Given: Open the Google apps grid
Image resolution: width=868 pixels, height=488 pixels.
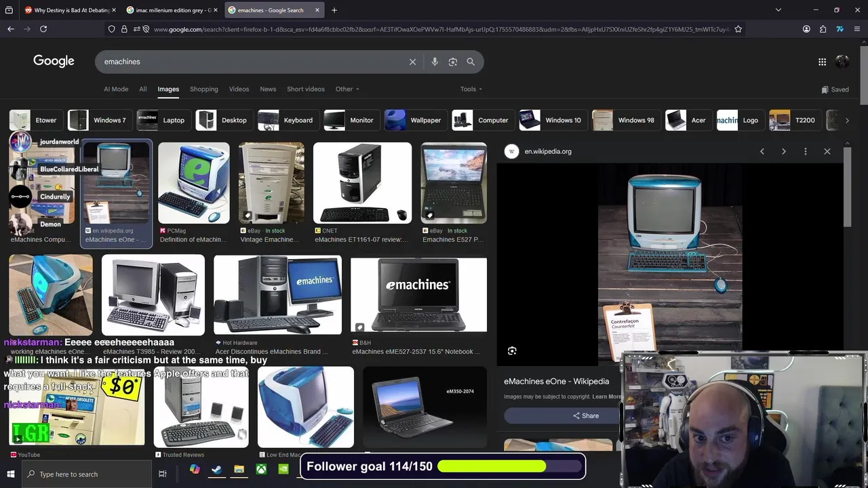Looking at the screenshot, I should [822, 62].
